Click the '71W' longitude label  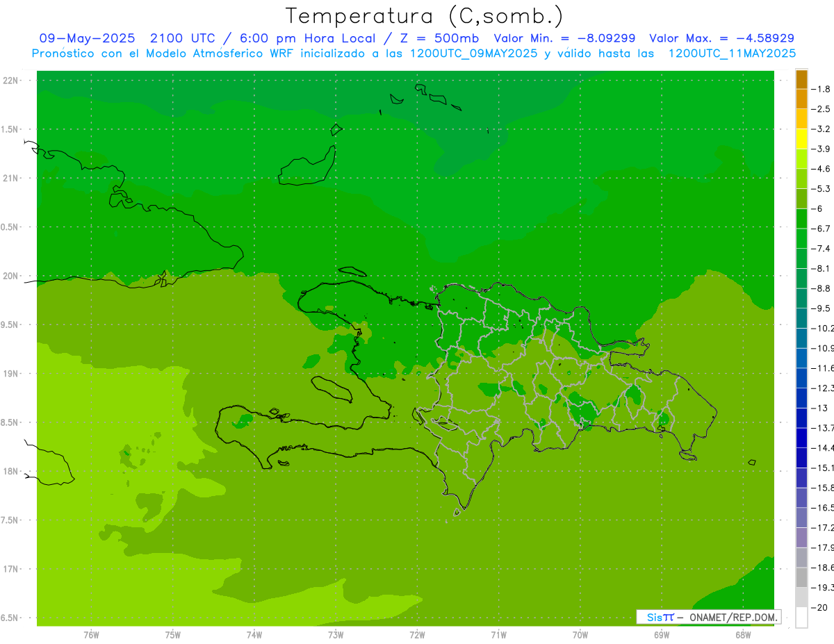(499, 635)
